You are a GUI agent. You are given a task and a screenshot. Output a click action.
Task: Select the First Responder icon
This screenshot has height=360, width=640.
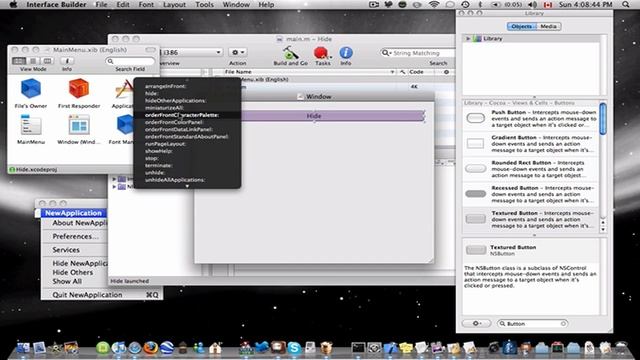pos(79,88)
